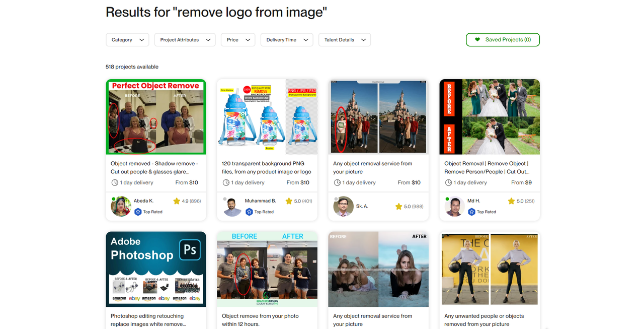
Task: Open the Category filter dropdown
Action: [127, 40]
